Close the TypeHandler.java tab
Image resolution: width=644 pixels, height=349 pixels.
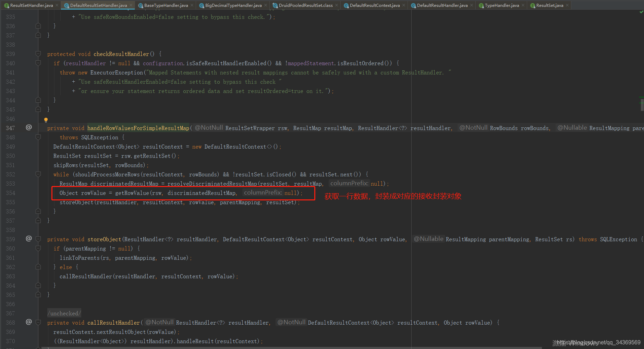tap(523, 5)
